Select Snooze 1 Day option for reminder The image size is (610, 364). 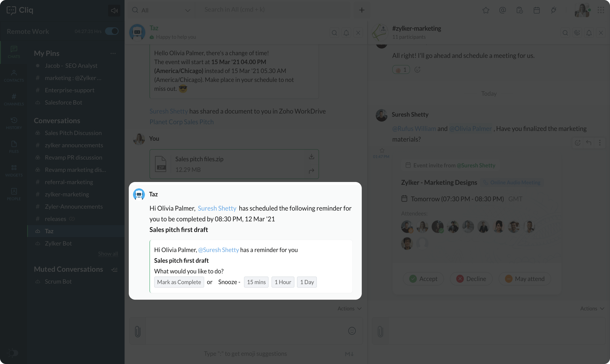(306, 282)
